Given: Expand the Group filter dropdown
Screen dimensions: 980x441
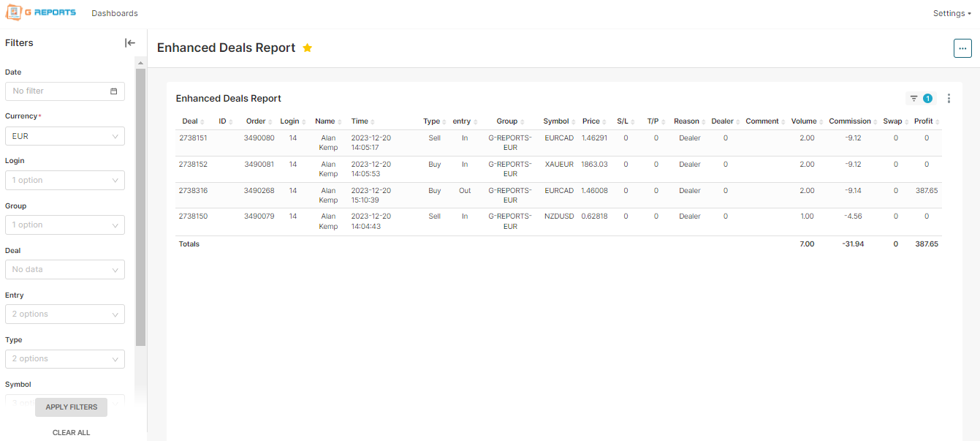Looking at the screenshot, I should 65,225.
